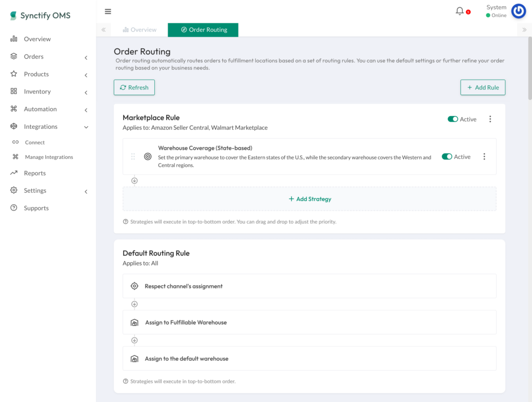This screenshot has height=402, width=532.
Task: Click Add Strategy in Marketplace Rule
Action: (310, 199)
